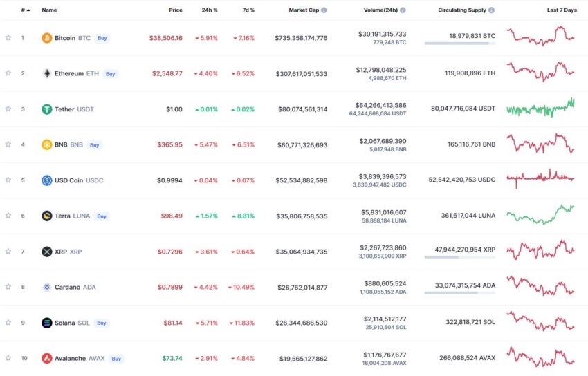Add Cardano to watchlist star

8,287
